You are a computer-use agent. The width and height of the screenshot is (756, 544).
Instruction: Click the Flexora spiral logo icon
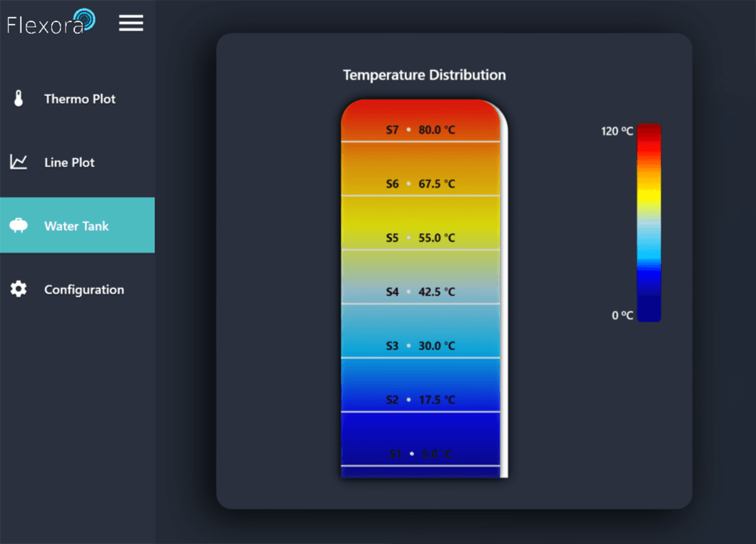click(x=85, y=19)
